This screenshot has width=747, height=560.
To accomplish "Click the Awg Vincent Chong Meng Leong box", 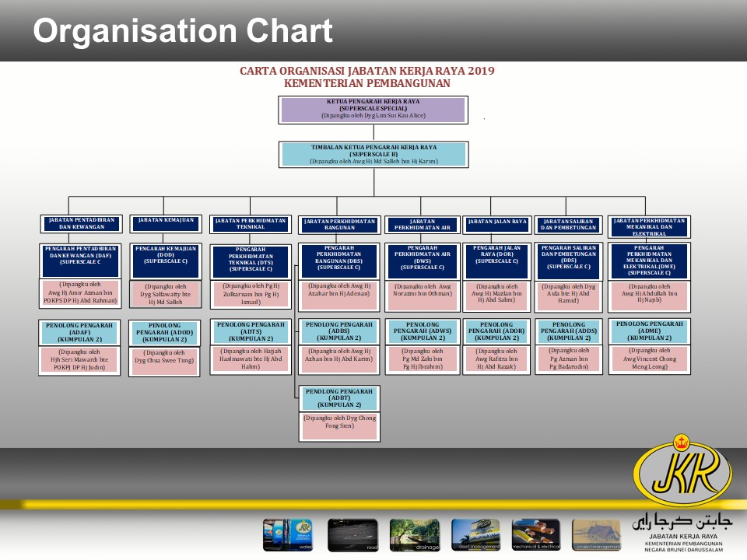I will point(649,359).
